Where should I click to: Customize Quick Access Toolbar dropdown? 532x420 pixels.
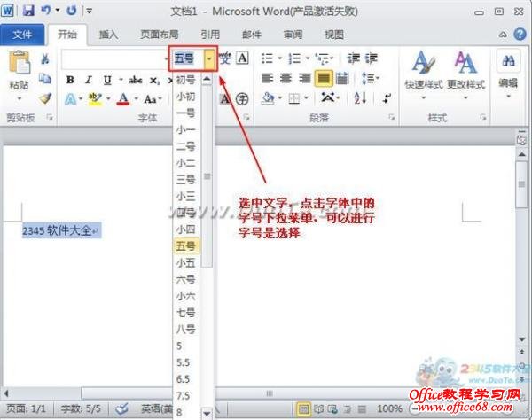point(90,11)
